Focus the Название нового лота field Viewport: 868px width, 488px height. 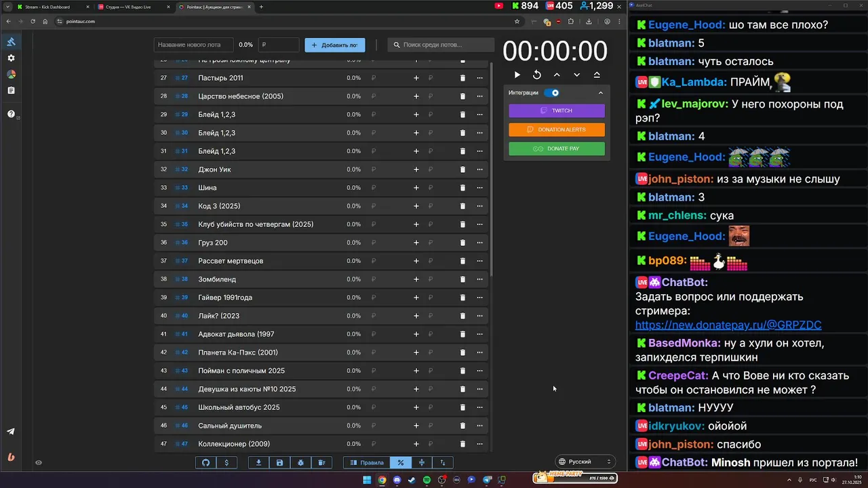194,45
